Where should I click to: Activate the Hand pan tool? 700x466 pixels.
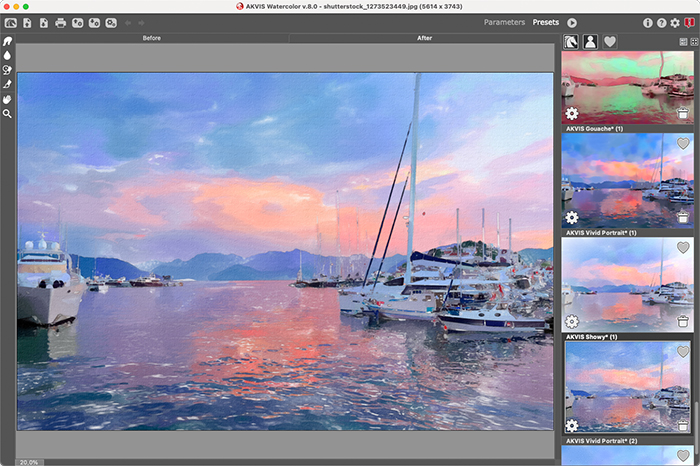pyautogui.click(x=8, y=100)
